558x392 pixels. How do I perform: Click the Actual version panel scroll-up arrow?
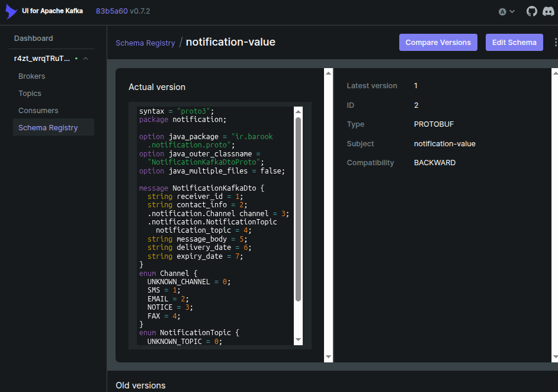point(329,73)
